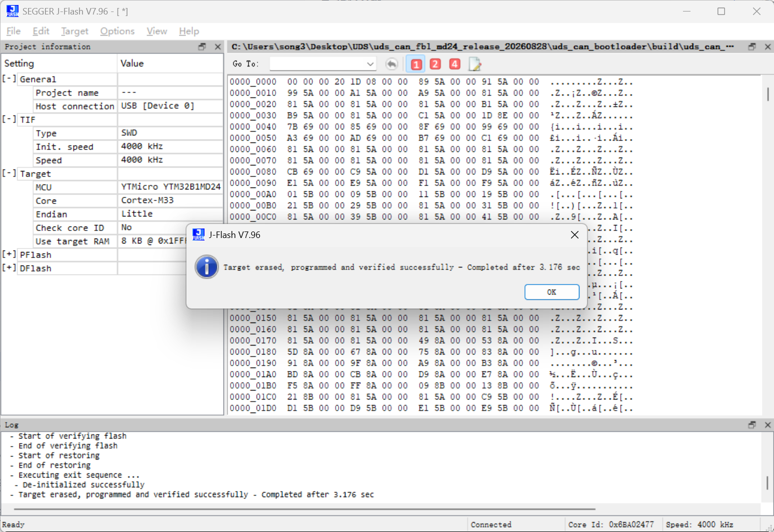Click the hex address 0000_01D0
Image resolution: width=774 pixels, height=532 pixels.
pos(253,408)
